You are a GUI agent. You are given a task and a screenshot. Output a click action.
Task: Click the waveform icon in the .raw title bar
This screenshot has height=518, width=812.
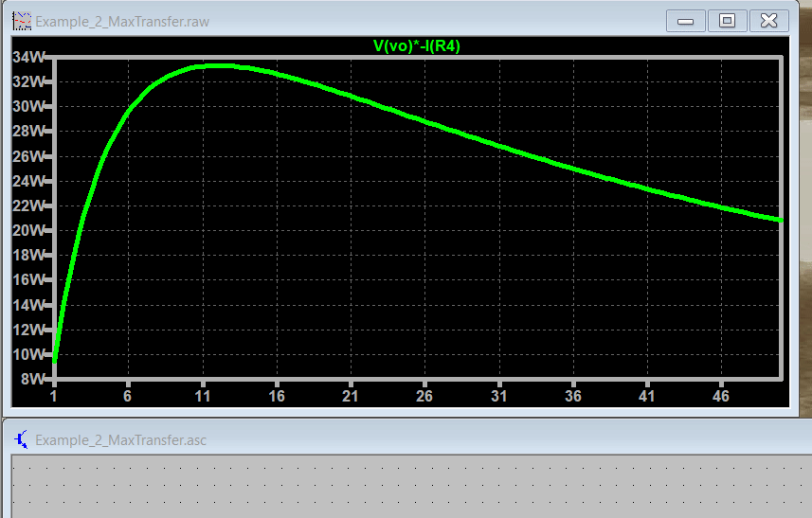click(21, 20)
